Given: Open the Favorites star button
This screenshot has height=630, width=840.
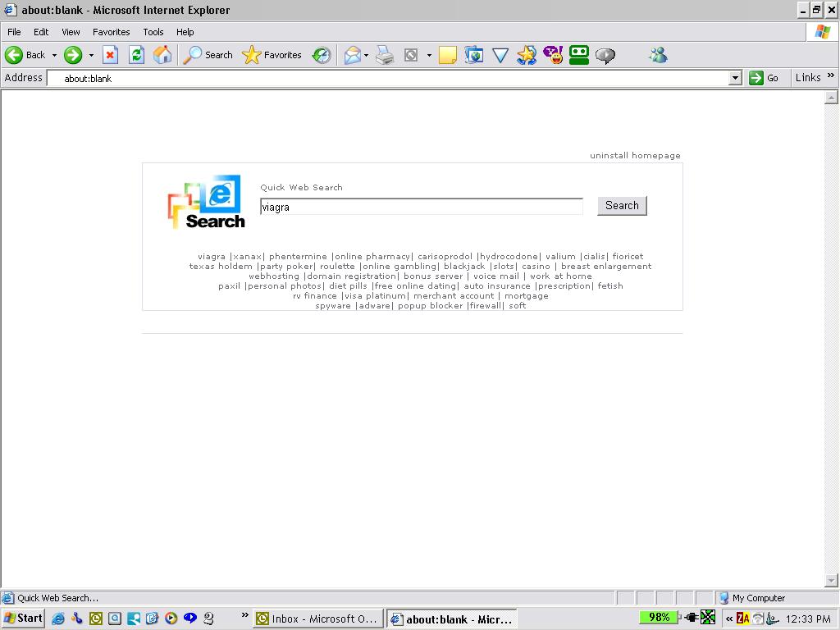Looking at the screenshot, I should [x=272, y=55].
